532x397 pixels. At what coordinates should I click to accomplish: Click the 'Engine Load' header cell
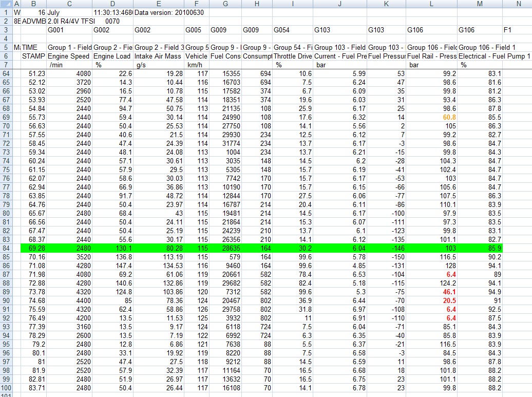[112, 56]
